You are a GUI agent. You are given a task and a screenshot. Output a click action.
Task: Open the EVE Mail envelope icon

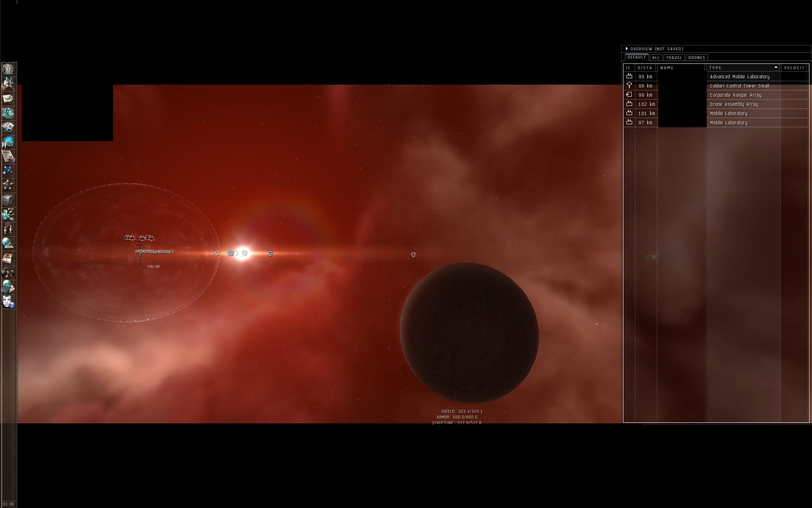tap(8, 98)
